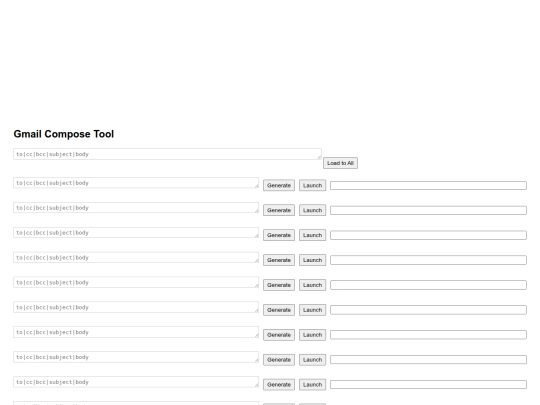Click Generate in the eighth row
The height and width of the screenshot is (405, 540).
(x=279, y=360)
